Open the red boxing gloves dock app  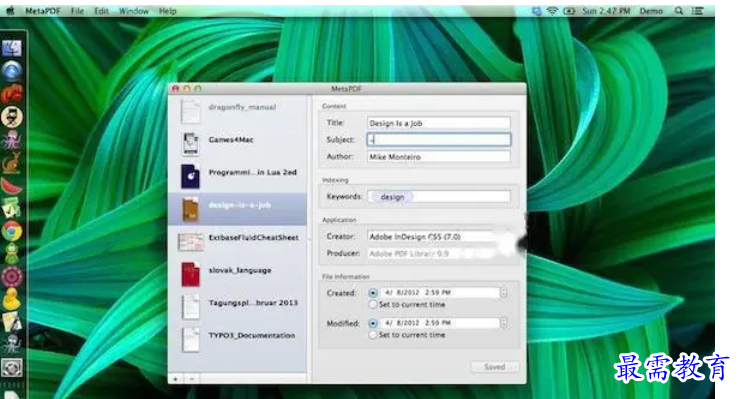(x=12, y=94)
